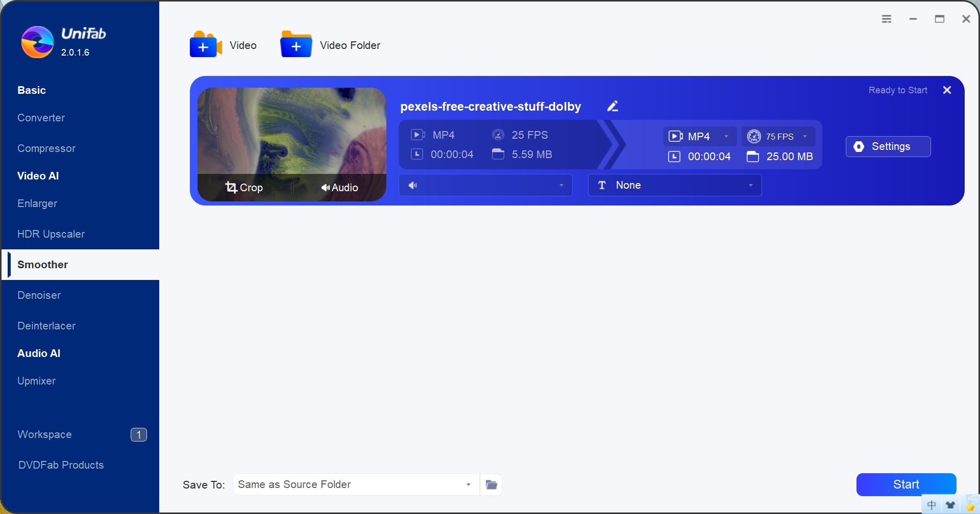Image resolution: width=980 pixels, height=514 pixels.
Task: Click the video preview thumbnail
Action: tap(291, 133)
